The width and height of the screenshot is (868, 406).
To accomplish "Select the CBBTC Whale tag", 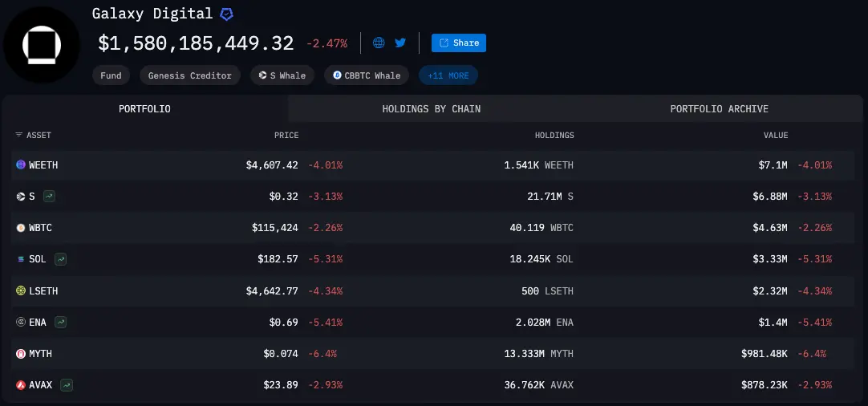I will tap(367, 75).
